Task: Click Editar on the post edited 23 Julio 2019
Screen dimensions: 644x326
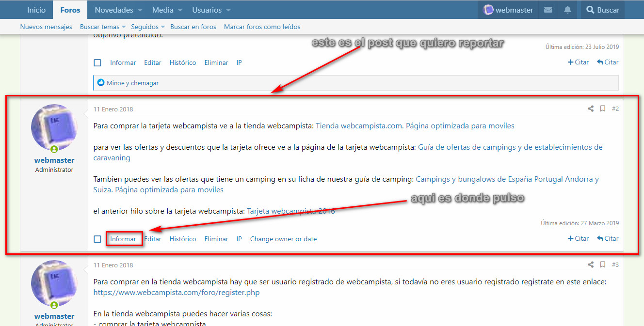Action: coord(153,62)
